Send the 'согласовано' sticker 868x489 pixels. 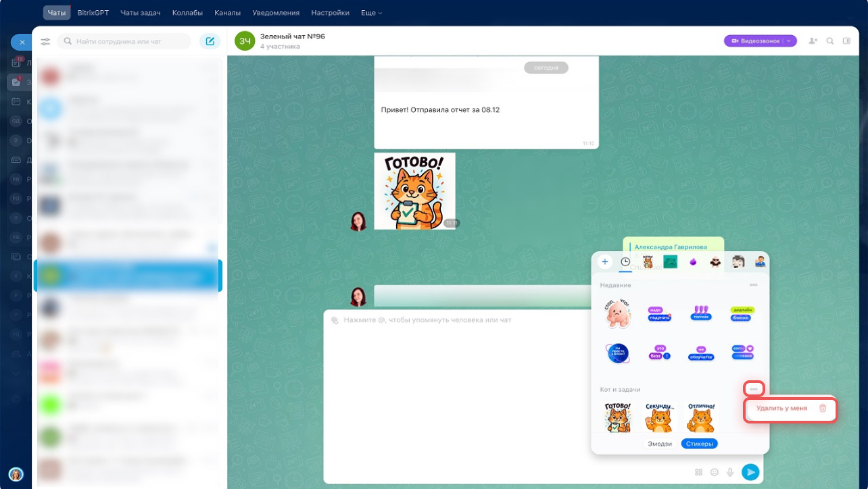pyautogui.click(x=742, y=352)
